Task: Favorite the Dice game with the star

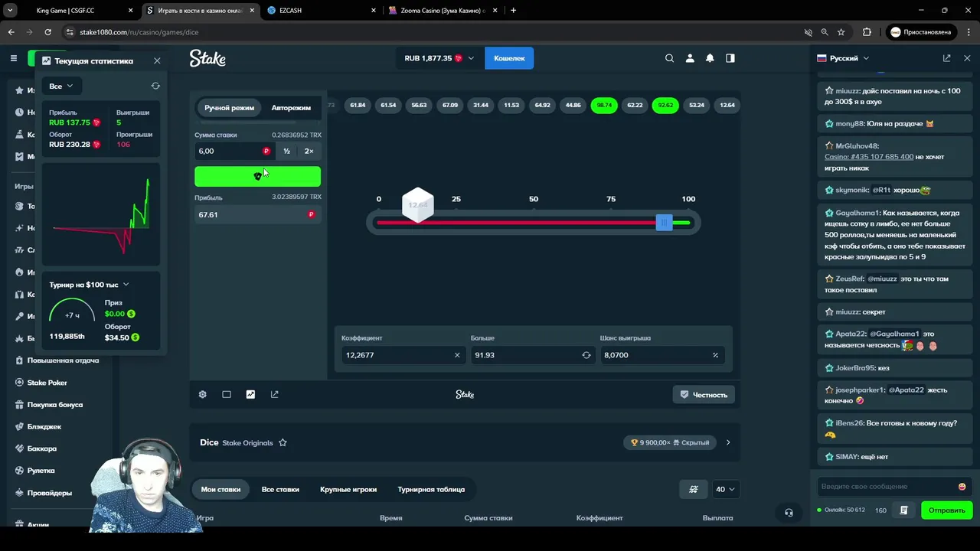Action: pos(283,442)
